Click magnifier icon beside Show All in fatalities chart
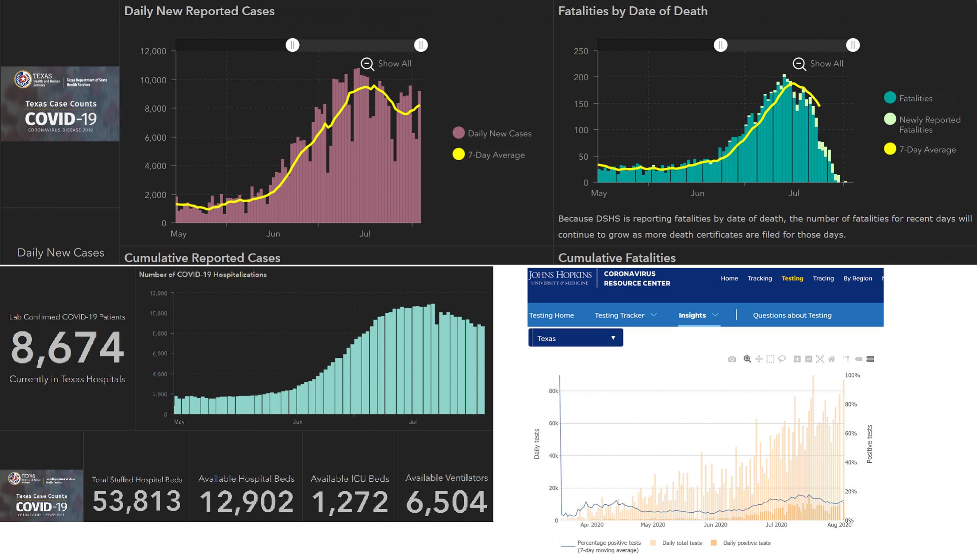The image size is (977, 560). [x=799, y=64]
